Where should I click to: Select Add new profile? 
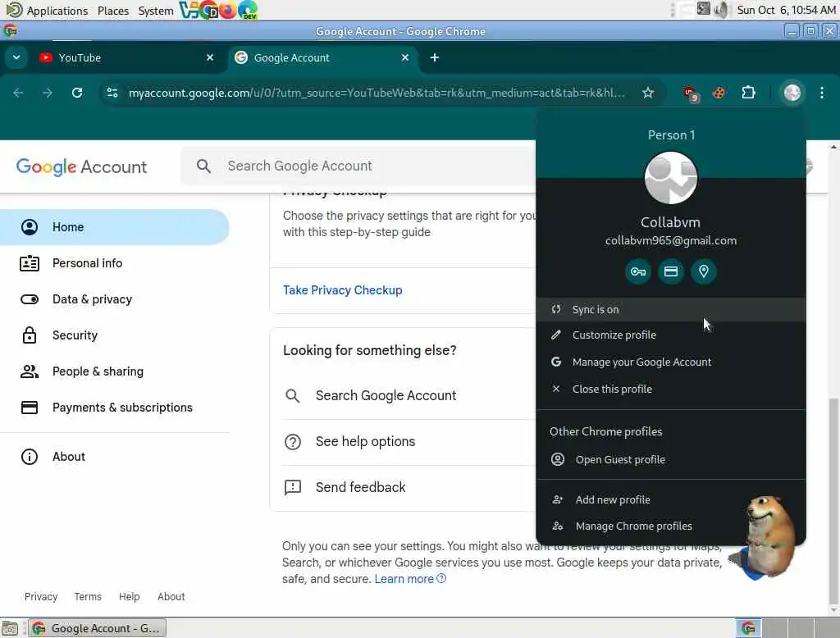[671, 499]
